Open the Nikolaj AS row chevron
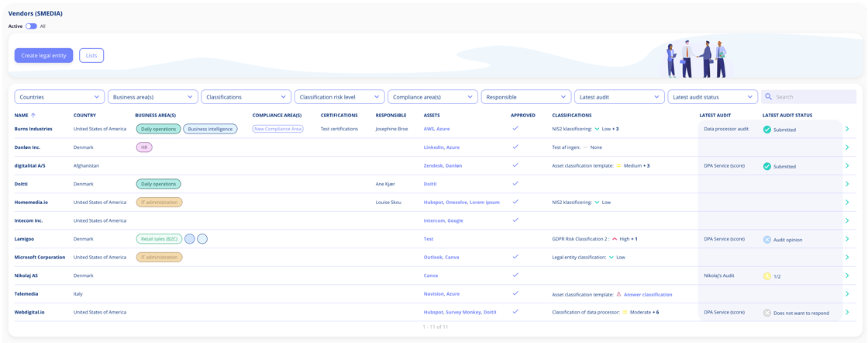This screenshot has height=343, width=868. click(847, 275)
